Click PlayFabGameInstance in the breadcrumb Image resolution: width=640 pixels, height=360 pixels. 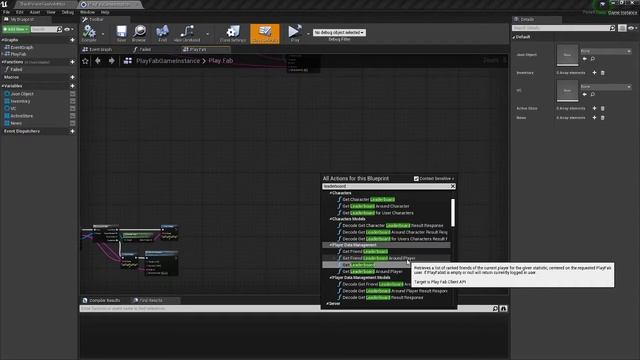point(168,61)
